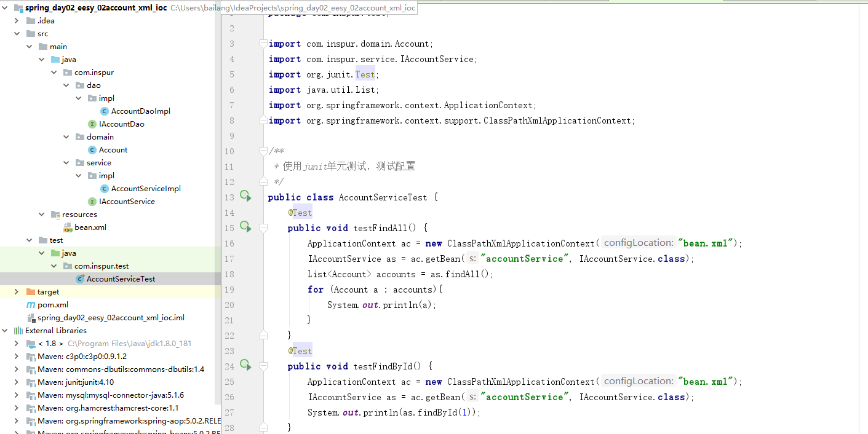Collapse the test folder node
The height and width of the screenshot is (434, 868).
[x=29, y=240]
